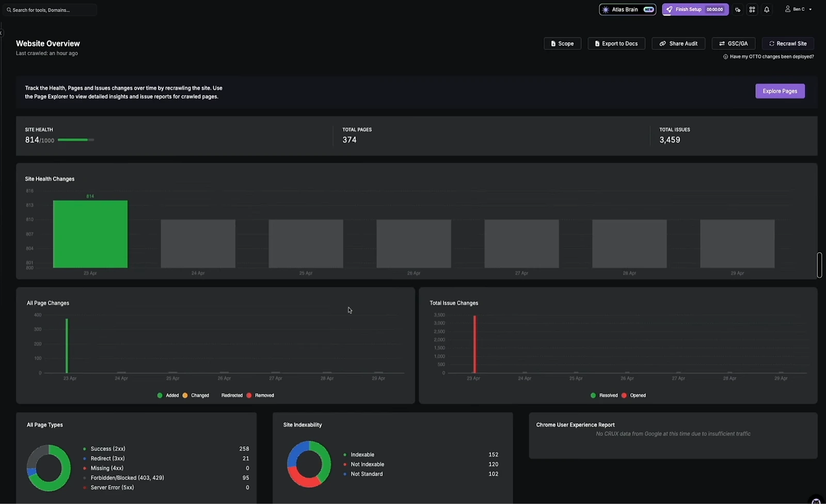Open the Share Audit option
The width and height of the screenshot is (826, 504).
click(x=678, y=44)
